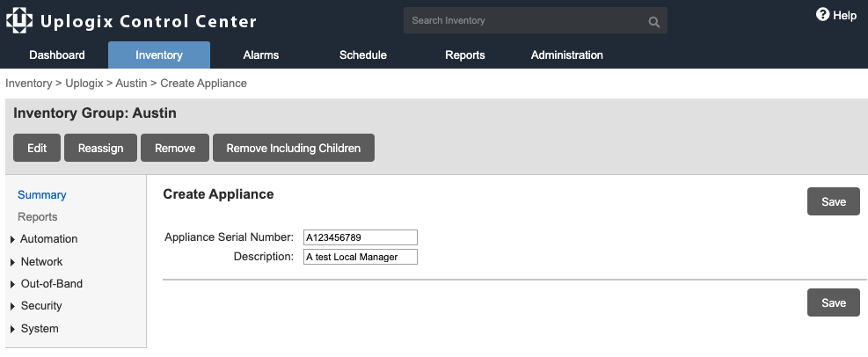Open the Reports sidebar link
Screen dimensions: 868x357
click(x=38, y=217)
